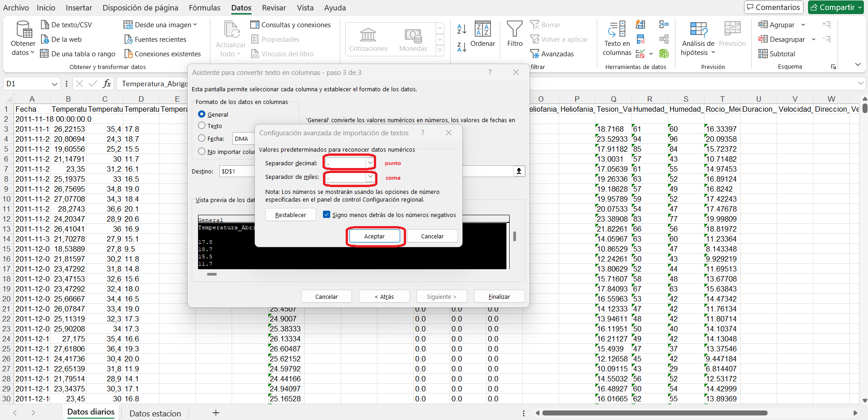The height and width of the screenshot is (420, 868).
Task: Open help in advanced import dialog
Action: click(423, 133)
